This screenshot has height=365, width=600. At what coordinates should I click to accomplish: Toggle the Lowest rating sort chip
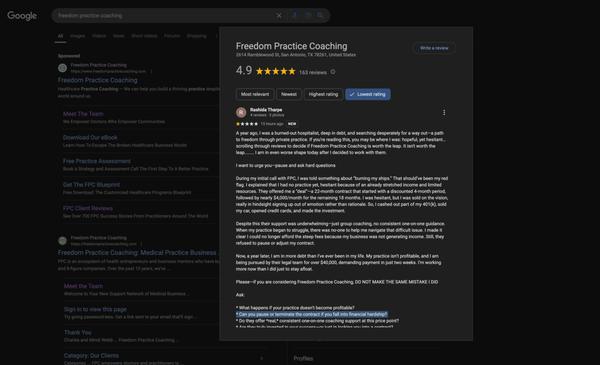(x=368, y=94)
